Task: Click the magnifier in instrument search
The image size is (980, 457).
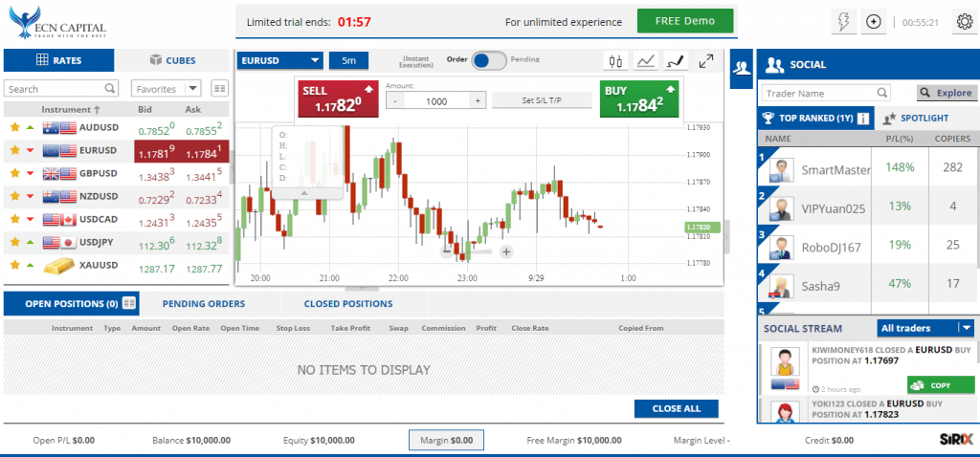Action: 110,89
